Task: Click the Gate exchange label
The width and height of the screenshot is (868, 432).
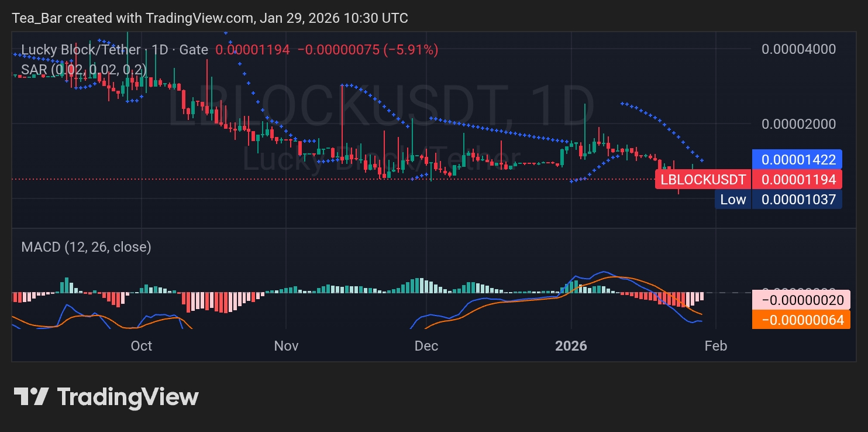Action: [194, 50]
